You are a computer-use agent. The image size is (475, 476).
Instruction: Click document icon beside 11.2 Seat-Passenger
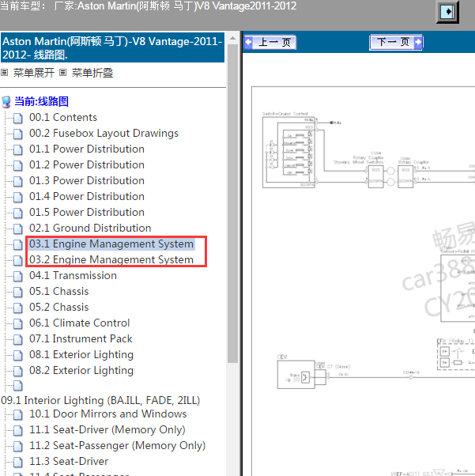[18, 446]
